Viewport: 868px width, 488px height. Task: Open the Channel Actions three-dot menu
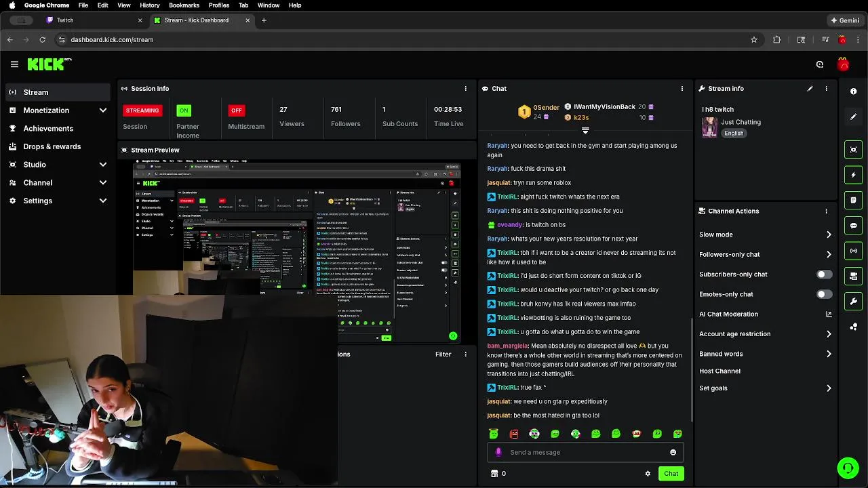point(826,211)
